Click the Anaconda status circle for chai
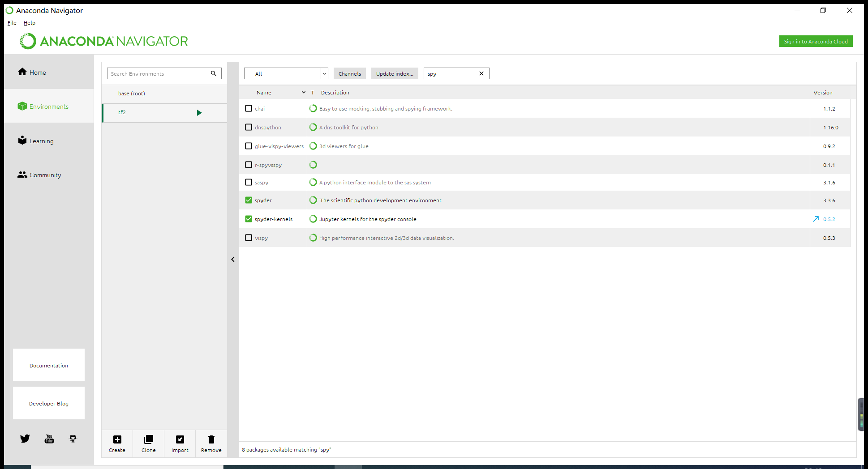 [313, 108]
